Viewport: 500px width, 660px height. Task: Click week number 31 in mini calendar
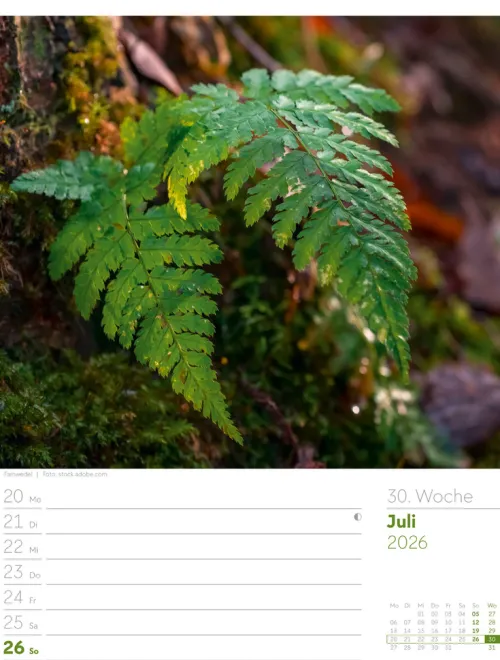tap(492, 647)
